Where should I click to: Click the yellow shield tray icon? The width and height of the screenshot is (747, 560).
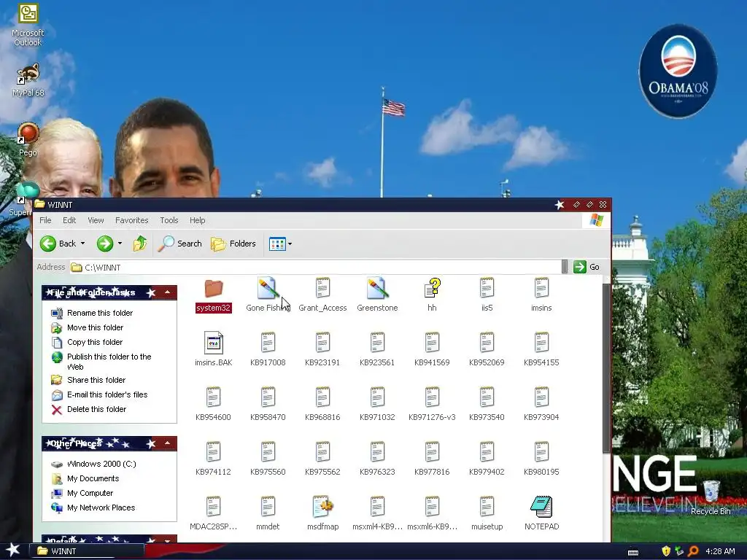coord(666,551)
